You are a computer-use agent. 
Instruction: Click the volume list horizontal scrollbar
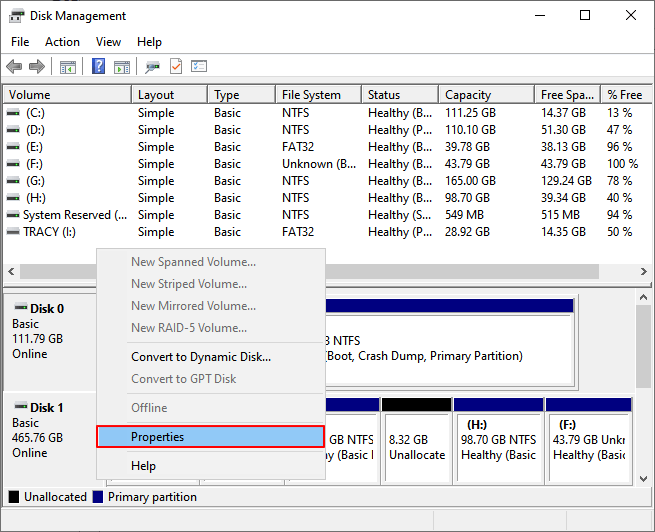[300, 272]
